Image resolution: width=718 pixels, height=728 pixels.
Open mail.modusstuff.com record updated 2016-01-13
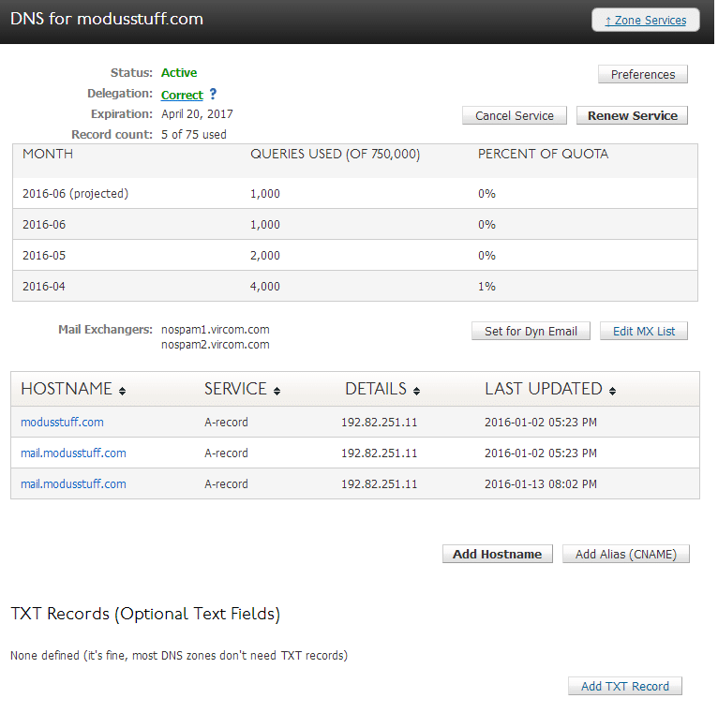[x=73, y=483]
